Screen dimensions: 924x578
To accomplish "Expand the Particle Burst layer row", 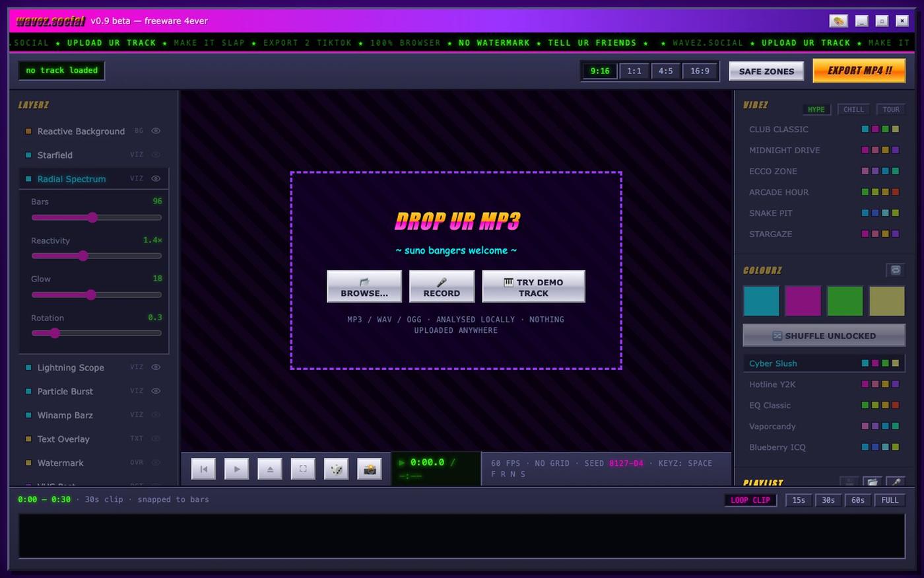I will (x=94, y=391).
